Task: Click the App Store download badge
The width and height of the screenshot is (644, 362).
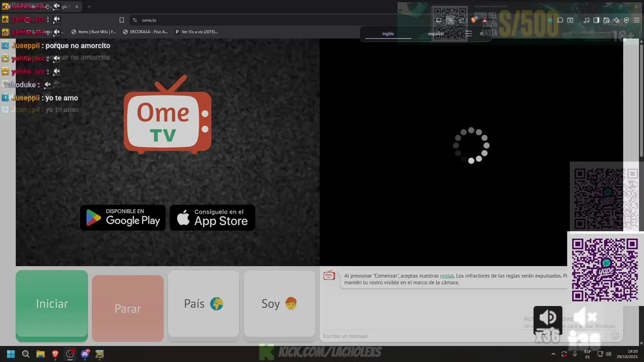Action: [212, 218]
